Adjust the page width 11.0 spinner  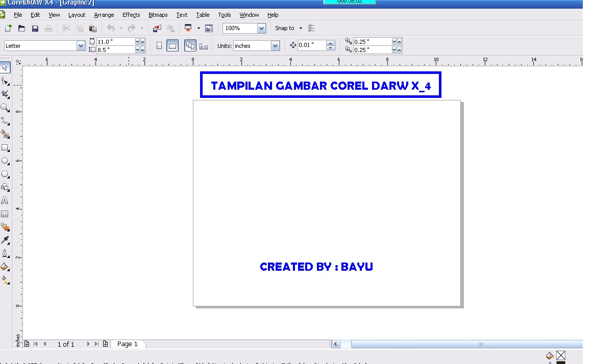140,41
